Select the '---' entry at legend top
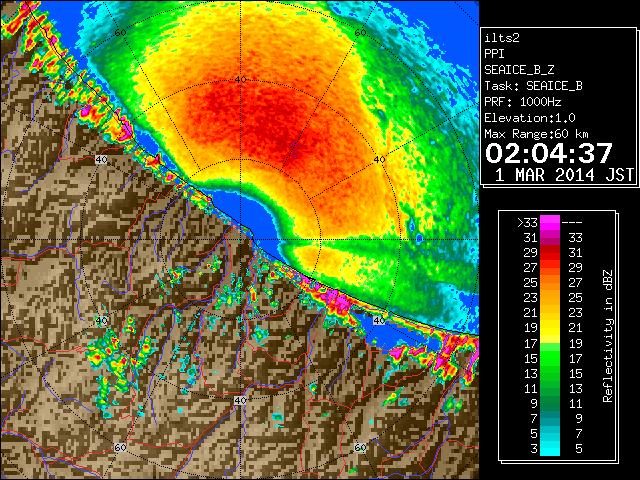Screen dimensions: 640x480 pos(572,223)
